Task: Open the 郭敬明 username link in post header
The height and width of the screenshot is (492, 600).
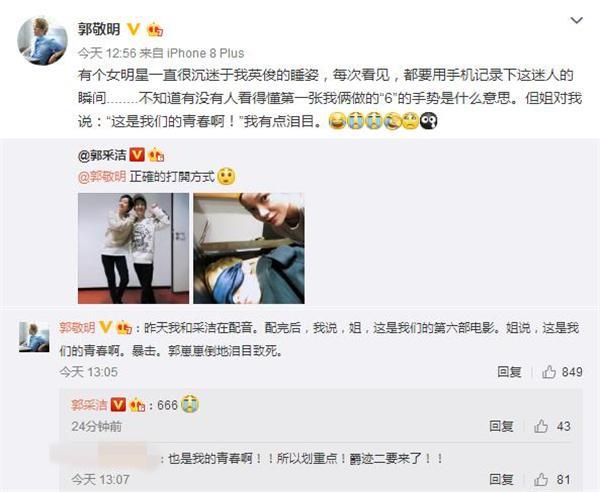Action: coord(99,29)
